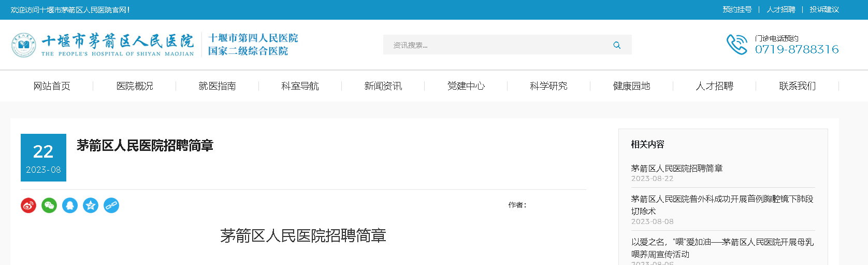
Task: Open 健康园地 menu item
Action: [632, 86]
